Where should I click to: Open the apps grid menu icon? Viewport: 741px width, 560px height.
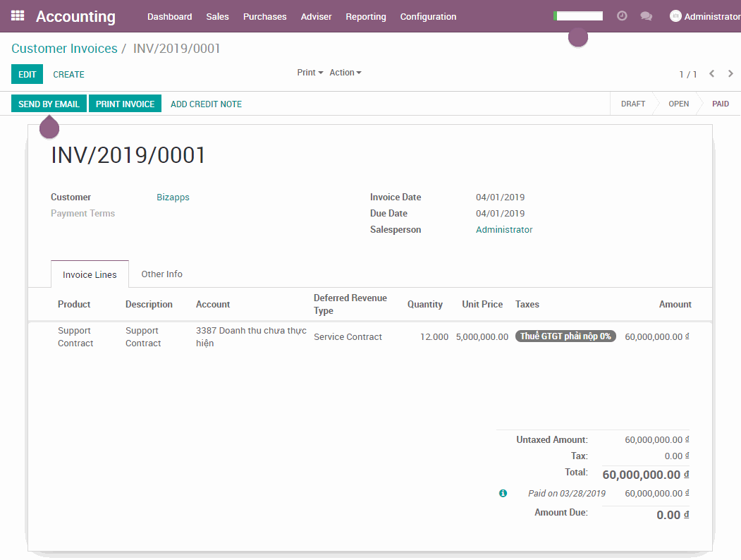pos(18,16)
